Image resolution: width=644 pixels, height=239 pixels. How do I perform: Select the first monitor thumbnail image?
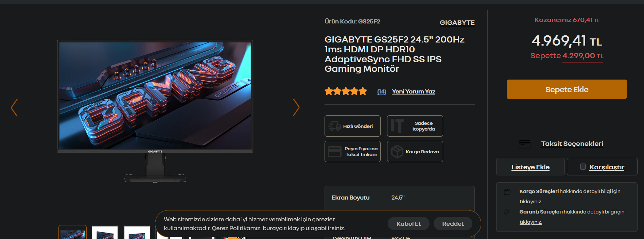click(72, 232)
